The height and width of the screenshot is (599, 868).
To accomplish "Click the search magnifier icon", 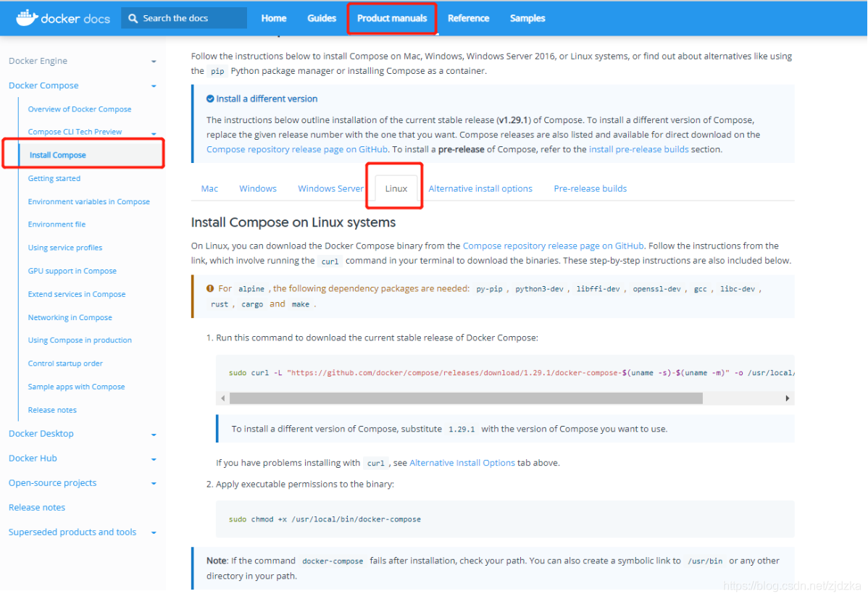I will click(x=133, y=18).
